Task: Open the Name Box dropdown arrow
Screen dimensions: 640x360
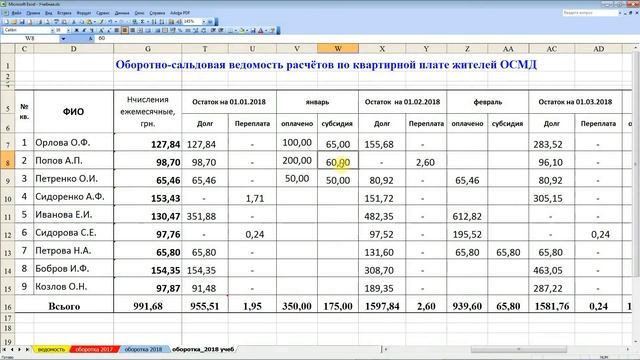Action: [x=63, y=38]
